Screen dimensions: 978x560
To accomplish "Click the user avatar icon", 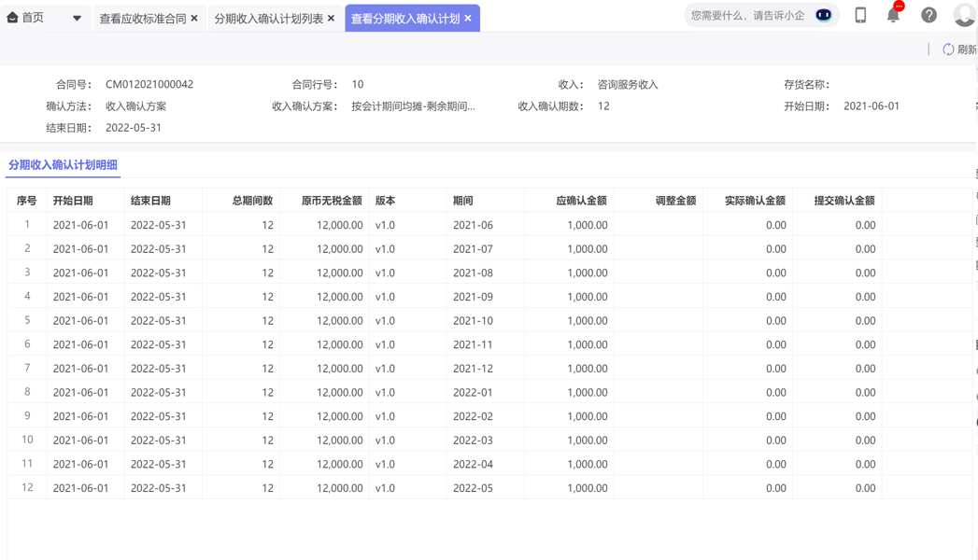I will click(963, 15).
